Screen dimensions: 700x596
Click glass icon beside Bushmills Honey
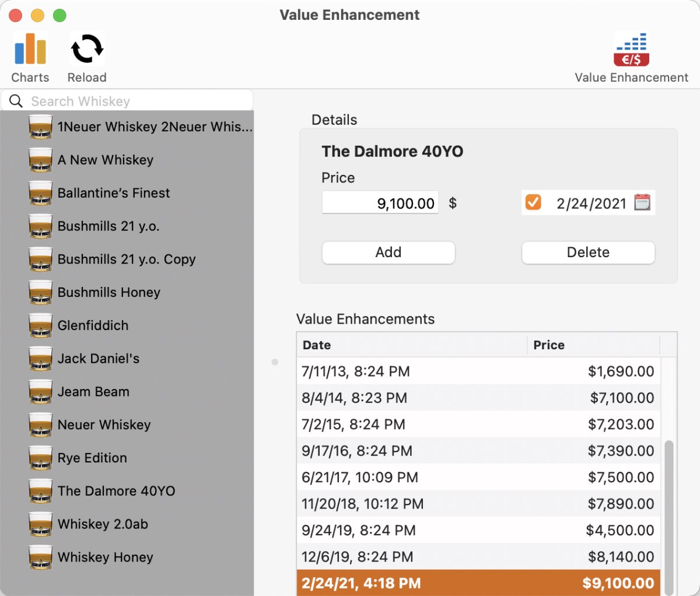(x=41, y=292)
